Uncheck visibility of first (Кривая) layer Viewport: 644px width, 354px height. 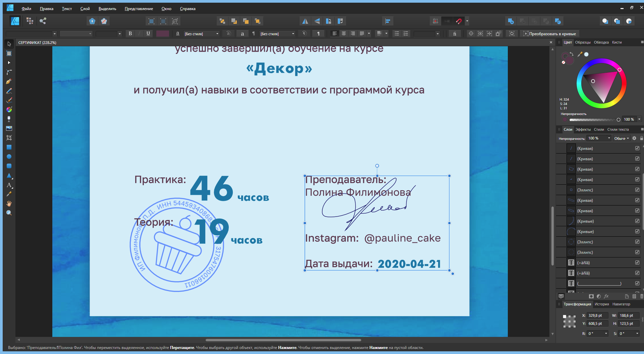pos(637,148)
